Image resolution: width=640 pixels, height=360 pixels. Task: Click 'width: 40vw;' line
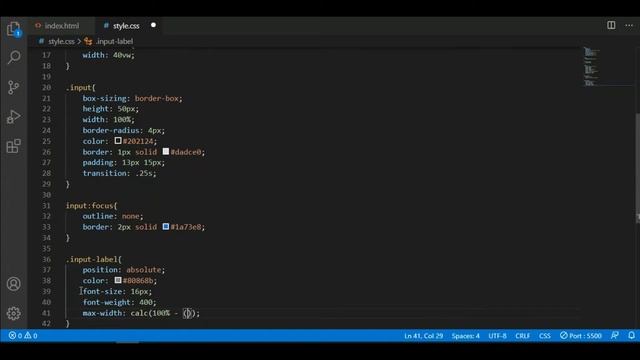109,55
